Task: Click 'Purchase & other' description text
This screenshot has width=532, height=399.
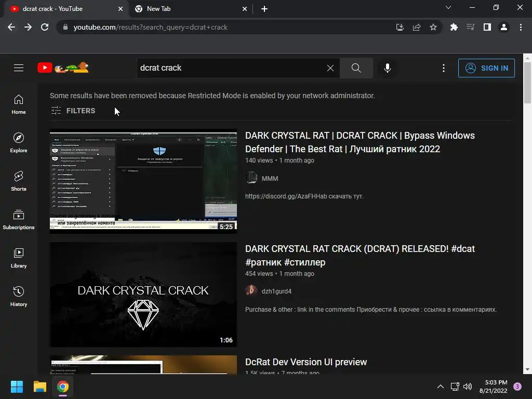Action: [x=371, y=310]
